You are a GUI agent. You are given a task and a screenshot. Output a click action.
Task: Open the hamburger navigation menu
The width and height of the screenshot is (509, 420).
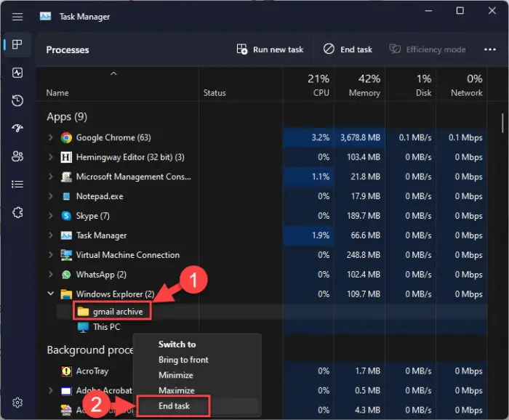(17, 17)
